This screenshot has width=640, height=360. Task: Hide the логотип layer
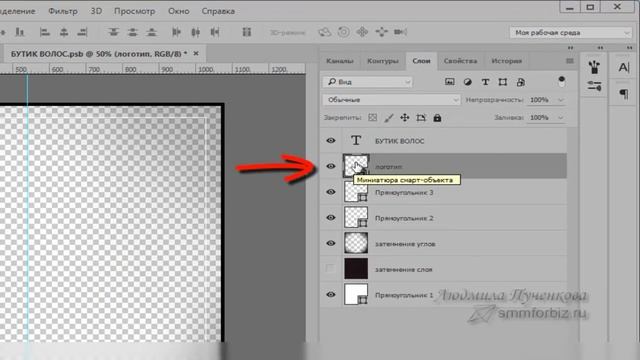331,166
